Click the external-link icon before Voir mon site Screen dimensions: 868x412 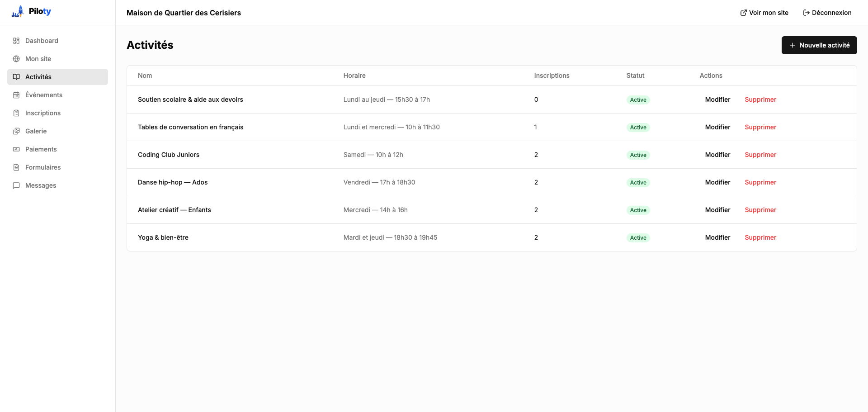click(x=743, y=13)
